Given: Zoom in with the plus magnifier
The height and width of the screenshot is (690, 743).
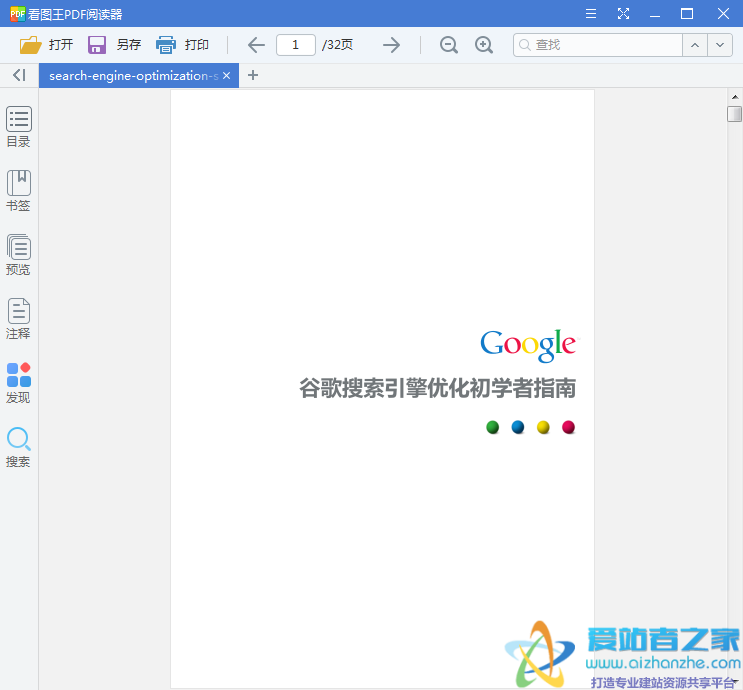Looking at the screenshot, I should (484, 45).
